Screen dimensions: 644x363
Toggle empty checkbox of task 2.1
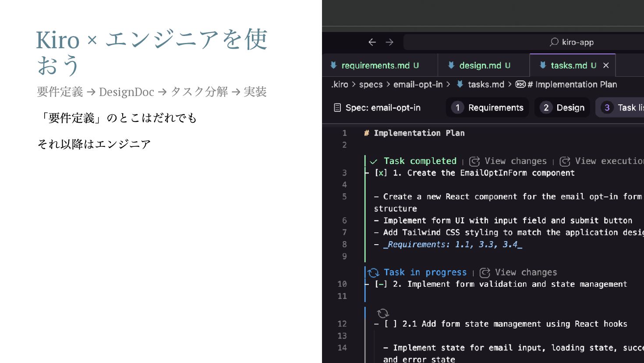click(391, 324)
